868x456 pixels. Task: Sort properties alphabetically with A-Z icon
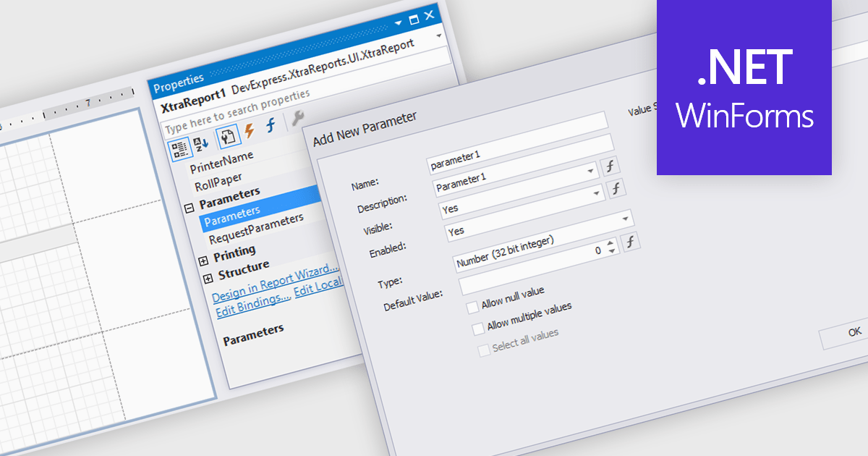202,144
